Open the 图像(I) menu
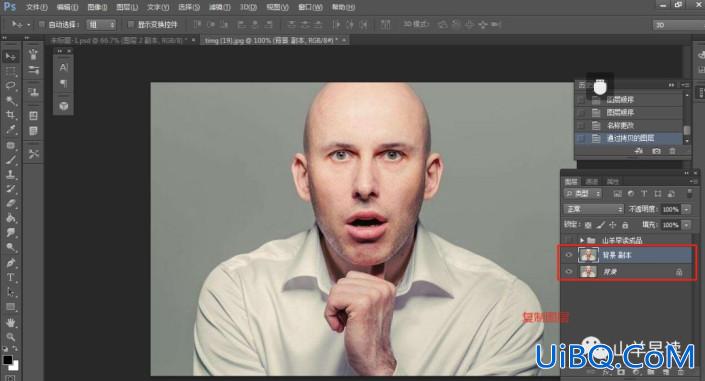This screenshot has width=705, height=381. pos(97,7)
